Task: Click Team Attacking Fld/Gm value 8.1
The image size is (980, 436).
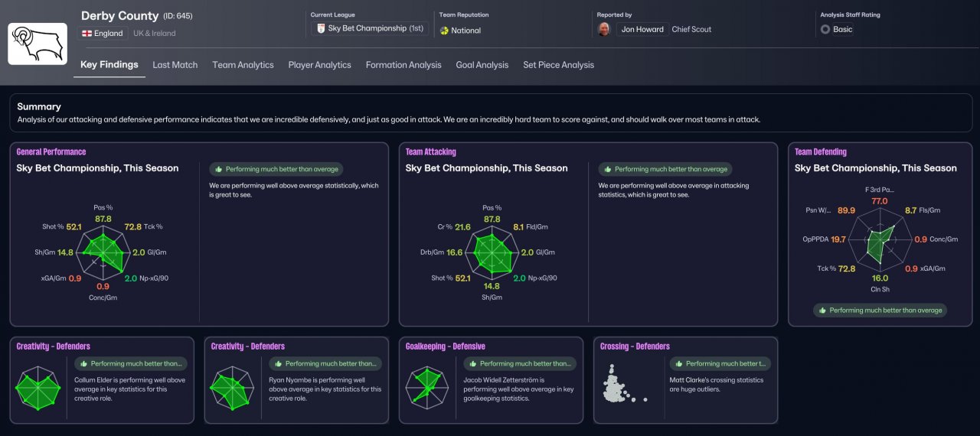Action: tap(519, 227)
